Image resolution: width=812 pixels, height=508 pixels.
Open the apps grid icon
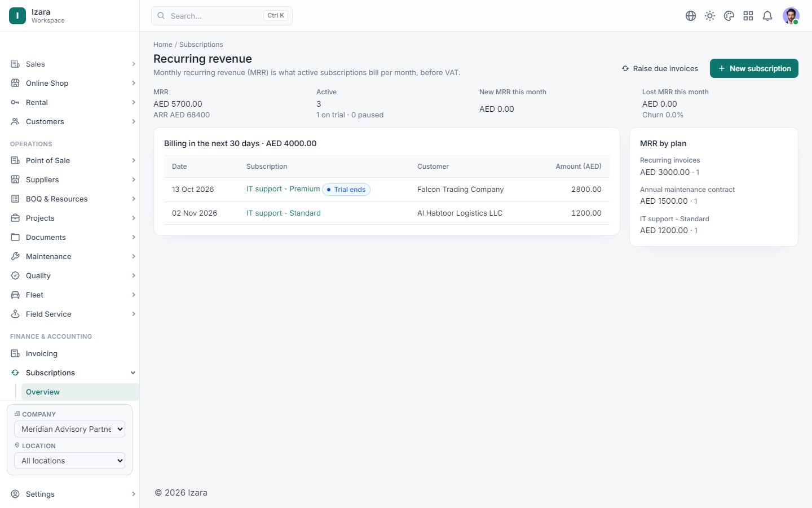pos(748,16)
